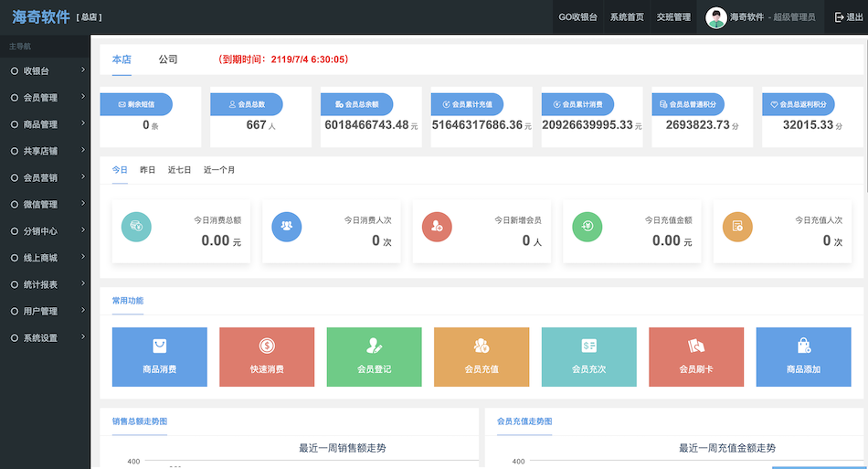Screen dimensions: 868x469
Task: Click the 到期时间 expiry date text
Action: coord(283,59)
